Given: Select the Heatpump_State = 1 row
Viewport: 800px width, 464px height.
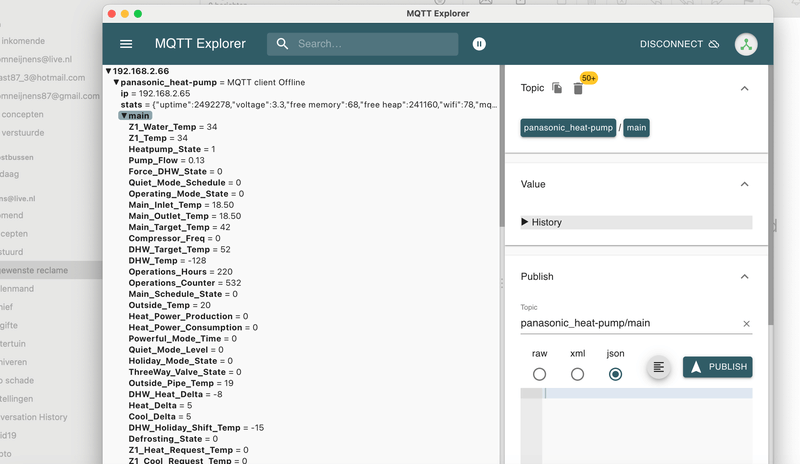Looking at the screenshot, I should 172,149.
